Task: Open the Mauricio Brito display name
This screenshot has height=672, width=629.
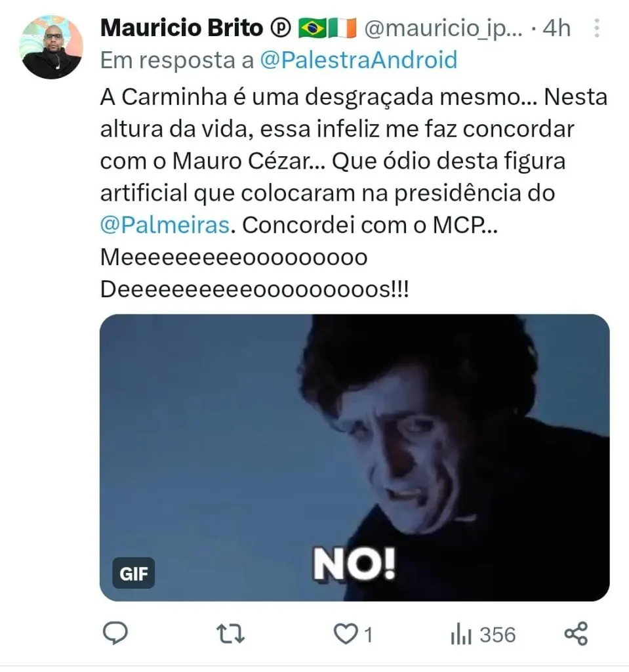Action: pos(182,28)
